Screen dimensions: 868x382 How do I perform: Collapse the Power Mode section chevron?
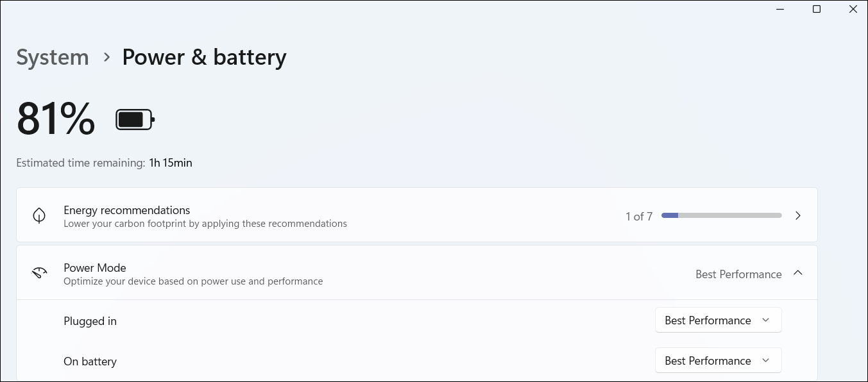pyautogui.click(x=798, y=273)
